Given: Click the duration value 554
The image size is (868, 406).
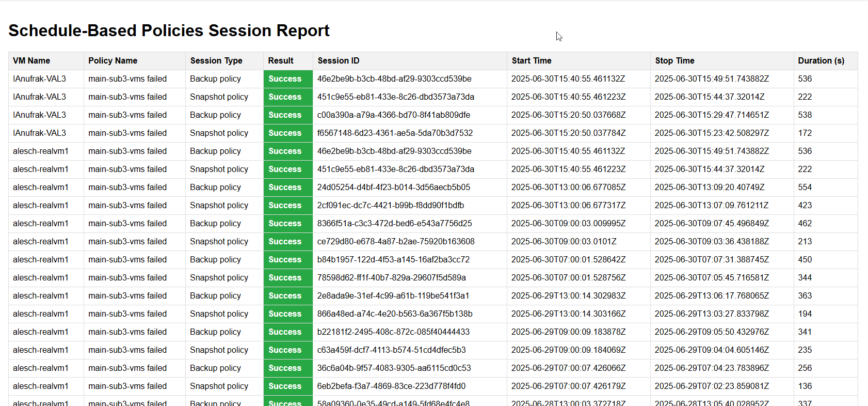Looking at the screenshot, I should point(805,187).
